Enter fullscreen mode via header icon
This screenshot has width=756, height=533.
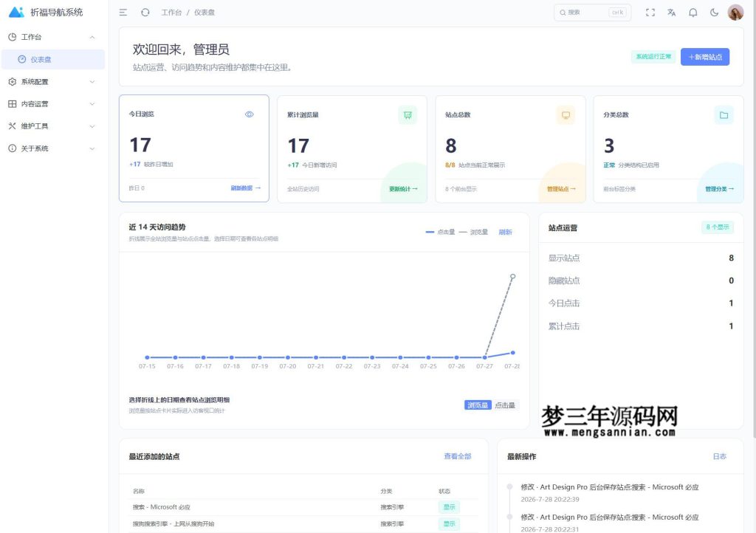pyautogui.click(x=650, y=13)
